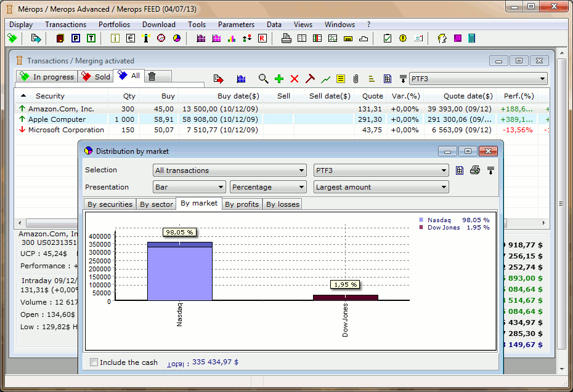Click the yellow note icon in Transactions

[341, 79]
